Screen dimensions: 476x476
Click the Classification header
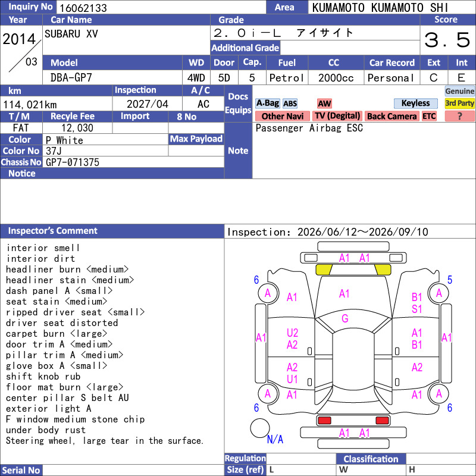(371, 459)
